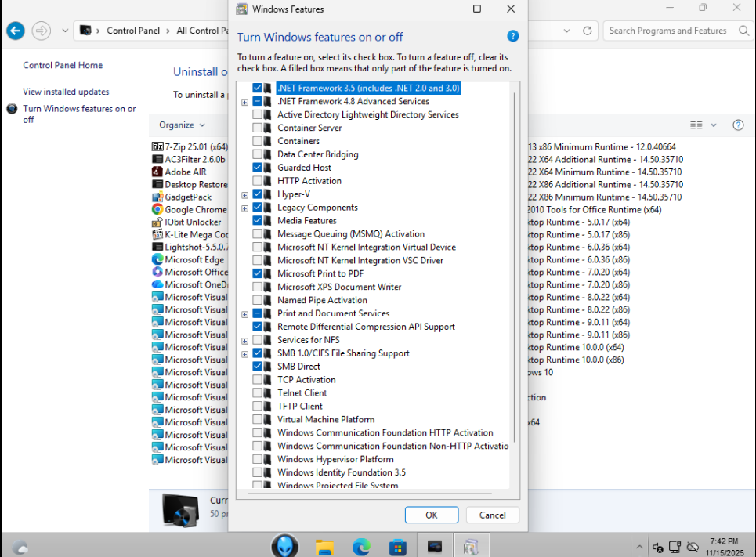Image resolution: width=756 pixels, height=557 pixels.
Task: Open Microsoft Edge from the taskbar
Action: coord(361,546)
